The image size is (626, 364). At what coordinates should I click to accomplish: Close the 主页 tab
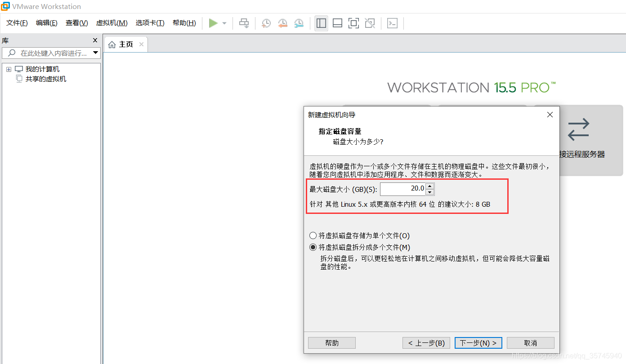coord(141,44)
